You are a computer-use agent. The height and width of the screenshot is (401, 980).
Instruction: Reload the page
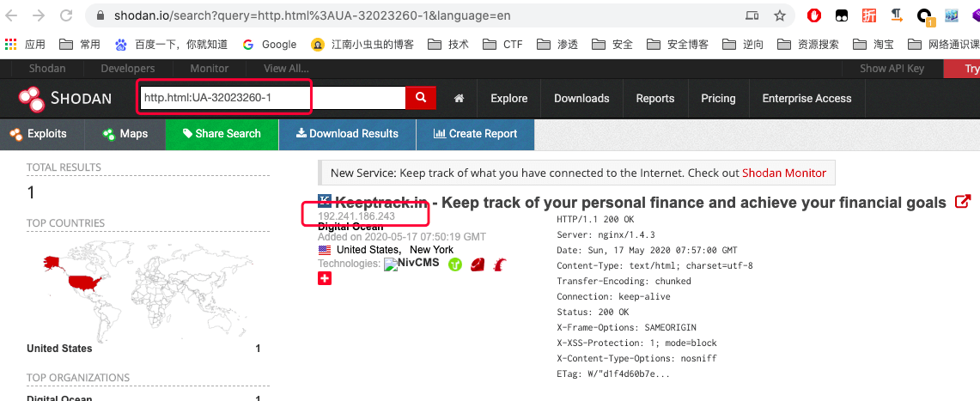coord(65,15)
